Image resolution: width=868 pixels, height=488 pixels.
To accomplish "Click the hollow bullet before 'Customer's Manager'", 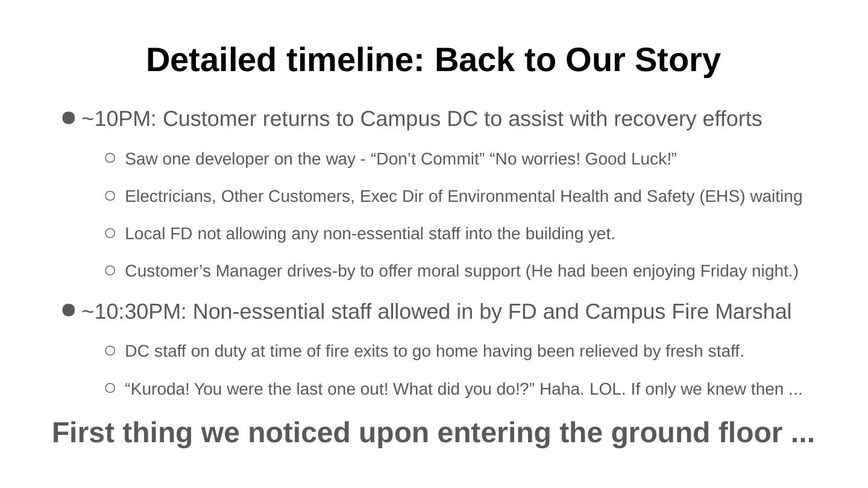I will click(110, 271).
